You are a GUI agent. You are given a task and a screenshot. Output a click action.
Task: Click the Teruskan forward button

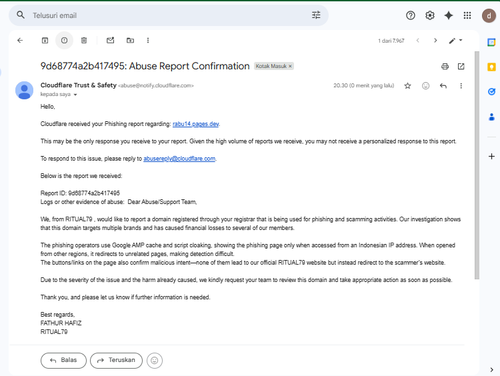(x=116, y=360)
